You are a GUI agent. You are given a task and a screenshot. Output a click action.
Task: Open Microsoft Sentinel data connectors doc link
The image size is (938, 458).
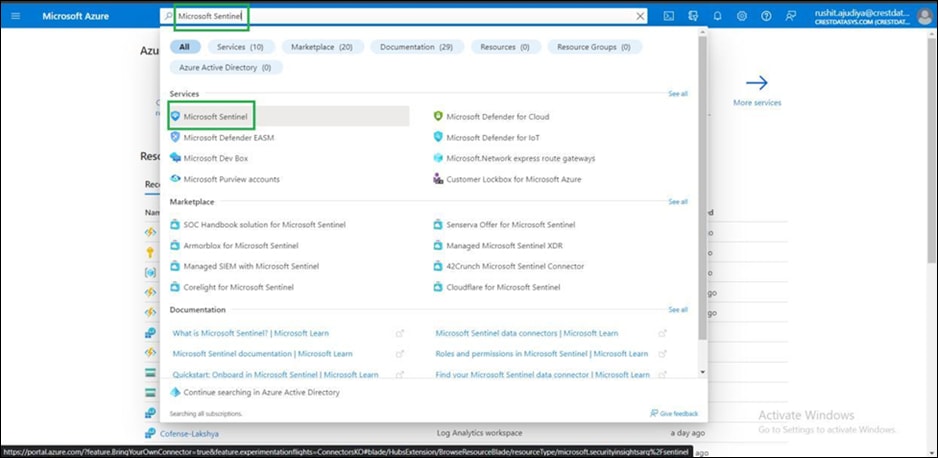tap(527, 333)
